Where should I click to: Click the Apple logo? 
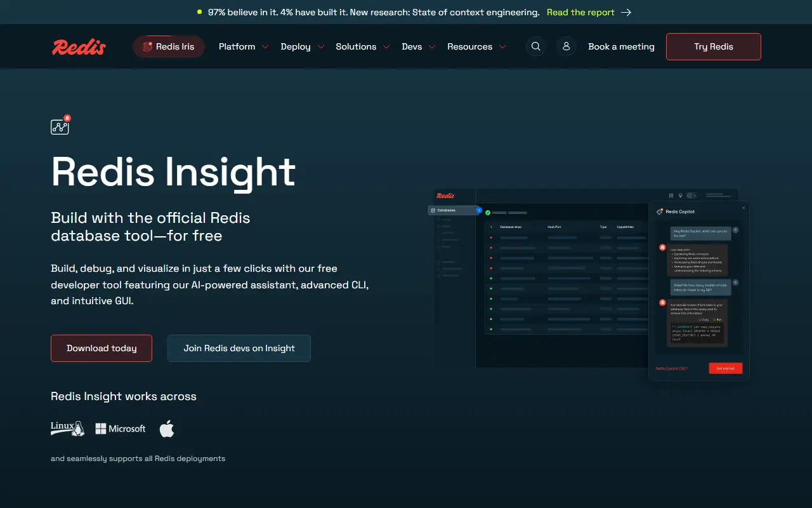pyautogui.click(x=167, y=429)
